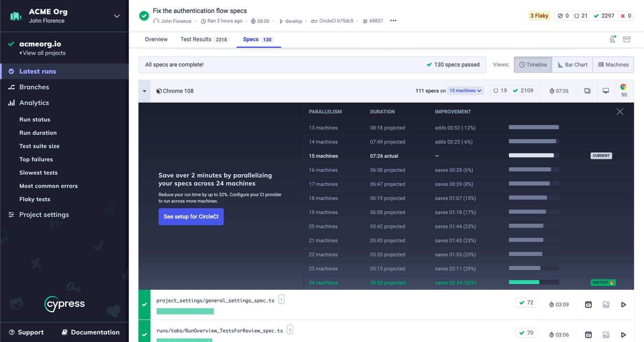Click See setup for CircleCI button
Screen dimensions: 644x342
pyautogui.click(x=191, y=216)
